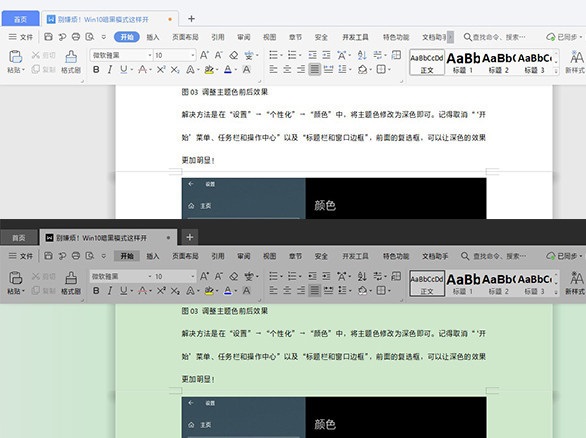This screenshot has width=586, height=438.
Task: Click the Print icon in the light-theme window
Action: click(x=76, y=37)
